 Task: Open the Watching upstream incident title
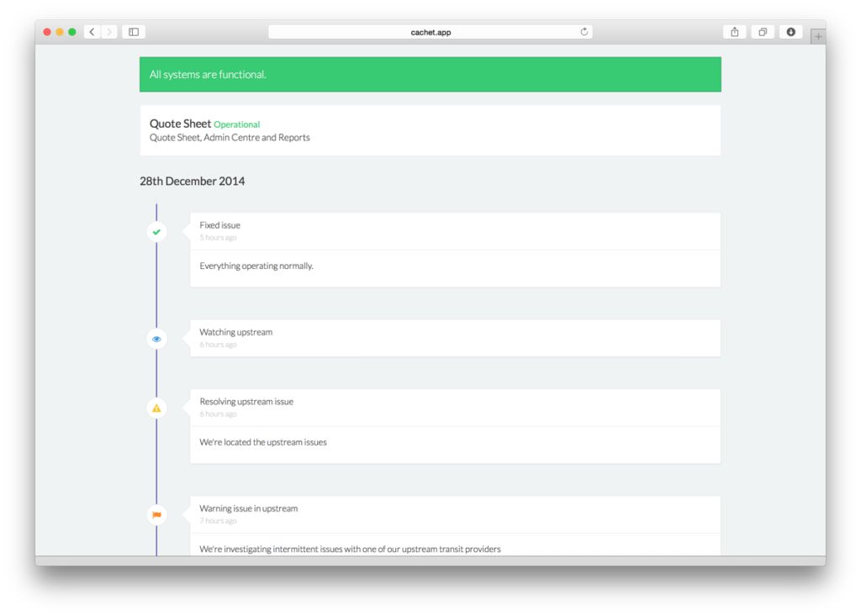[x=235, y=332]
